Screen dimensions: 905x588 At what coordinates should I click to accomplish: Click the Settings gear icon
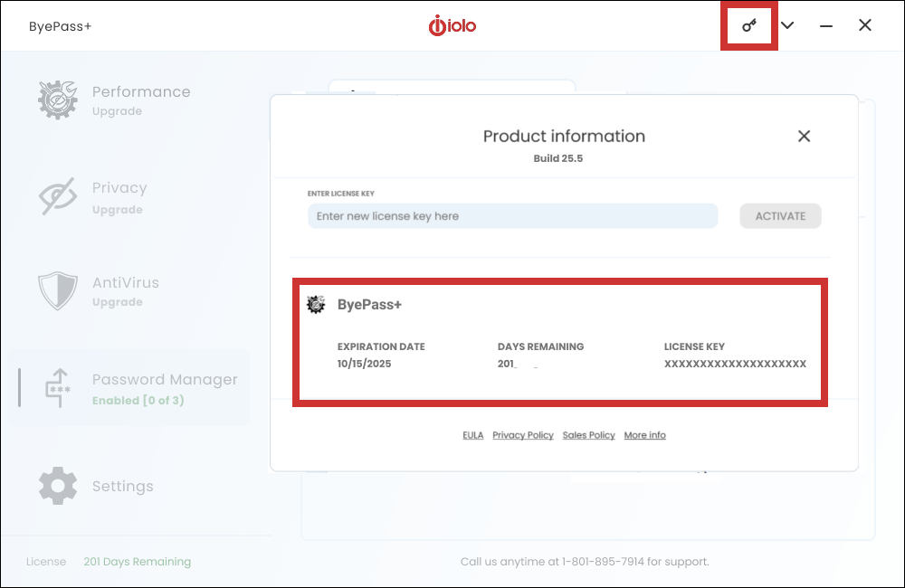58,486
